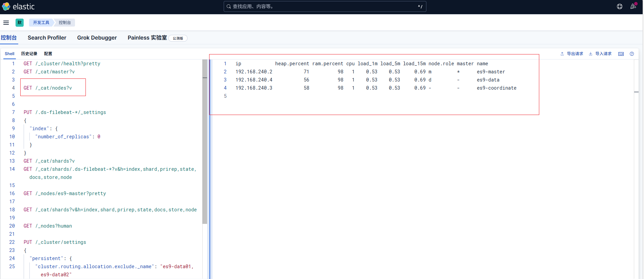Click request GET /_cat/master?v
644x279 pixels.
(x=49, y=72)
